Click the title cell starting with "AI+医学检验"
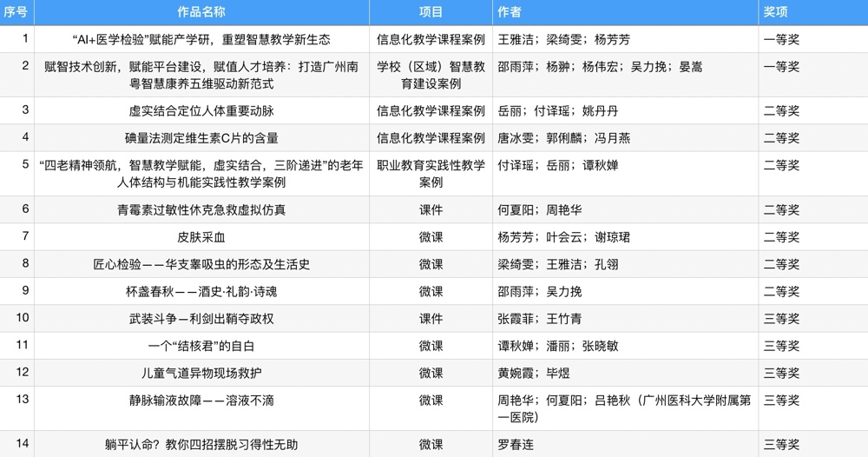The width and height of the screenshot is (868, 457). (201, 39)
